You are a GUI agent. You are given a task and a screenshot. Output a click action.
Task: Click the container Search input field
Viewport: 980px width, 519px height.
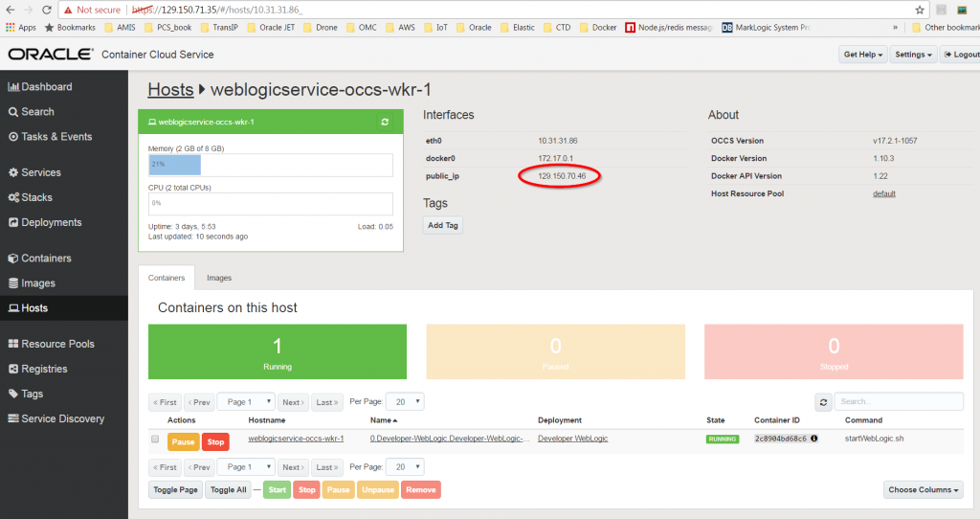pos(898,402)
